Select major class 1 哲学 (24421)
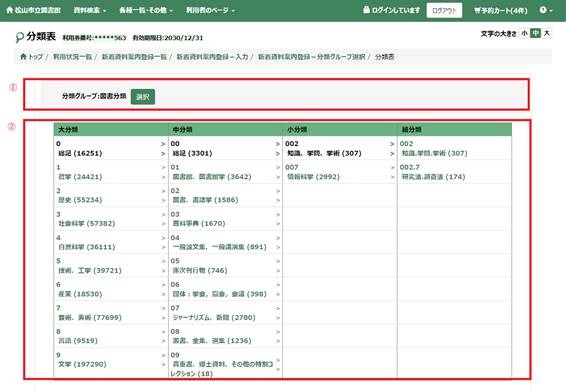 [x=111, y=172]
